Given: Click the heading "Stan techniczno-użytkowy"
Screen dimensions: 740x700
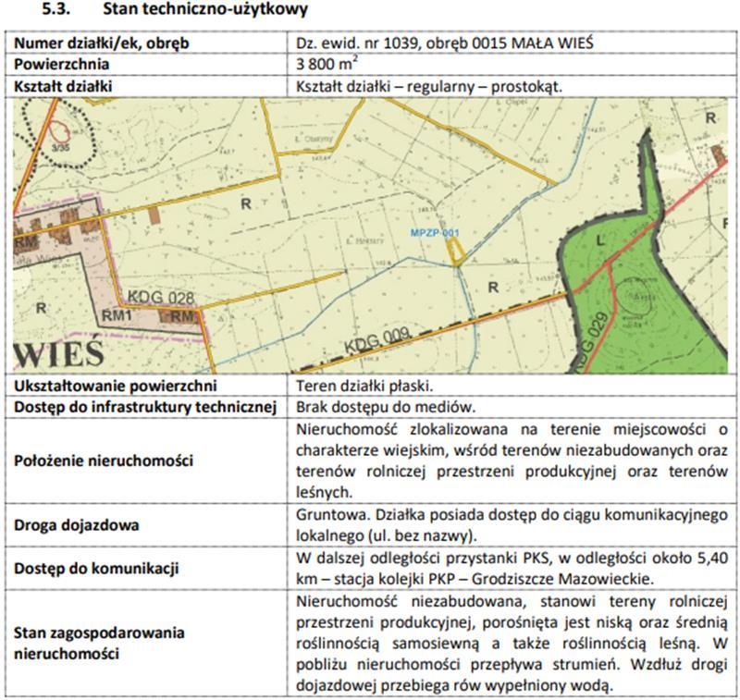Looking at the screenshot, I should coord(205,8).
